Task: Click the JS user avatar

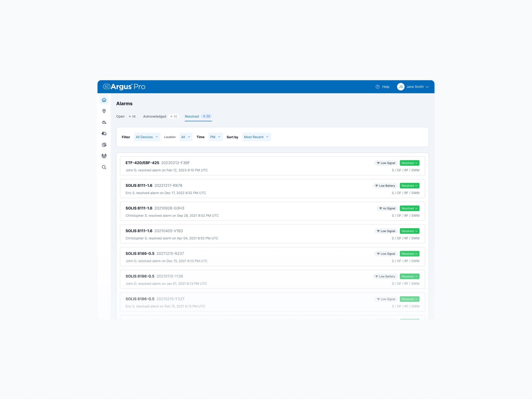Action: 401,87
